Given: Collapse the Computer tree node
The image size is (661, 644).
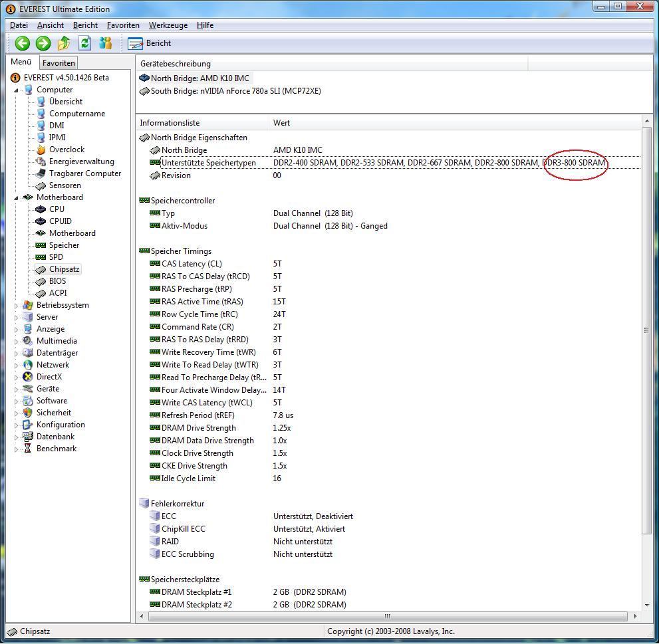Looking at the screenshot, I should [x=16, y=90].
